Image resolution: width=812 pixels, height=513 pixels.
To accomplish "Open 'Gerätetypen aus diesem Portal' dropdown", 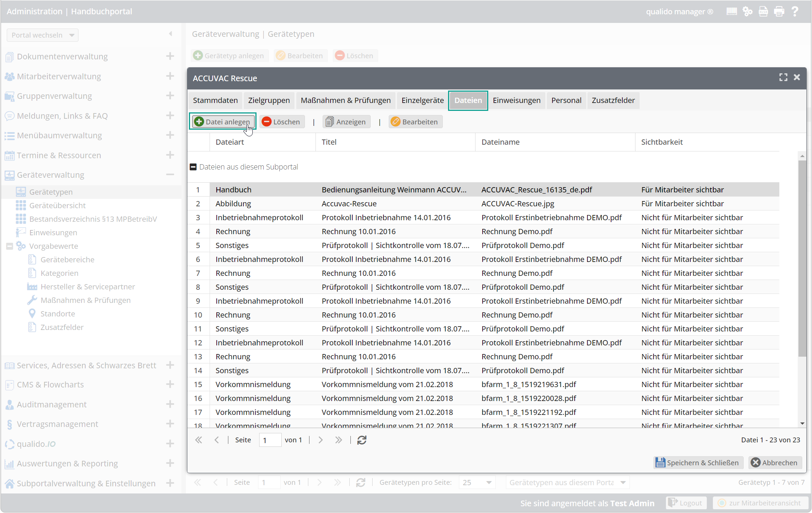I will (567, 483).
